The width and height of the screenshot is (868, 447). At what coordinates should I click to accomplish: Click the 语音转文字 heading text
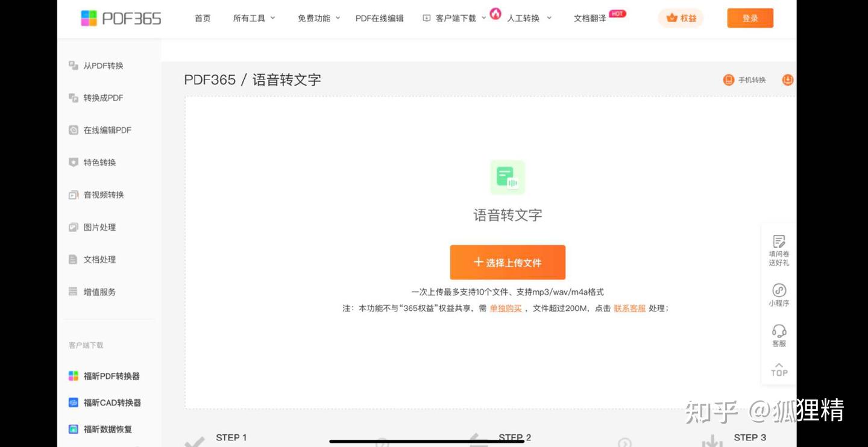click(508, 215)
